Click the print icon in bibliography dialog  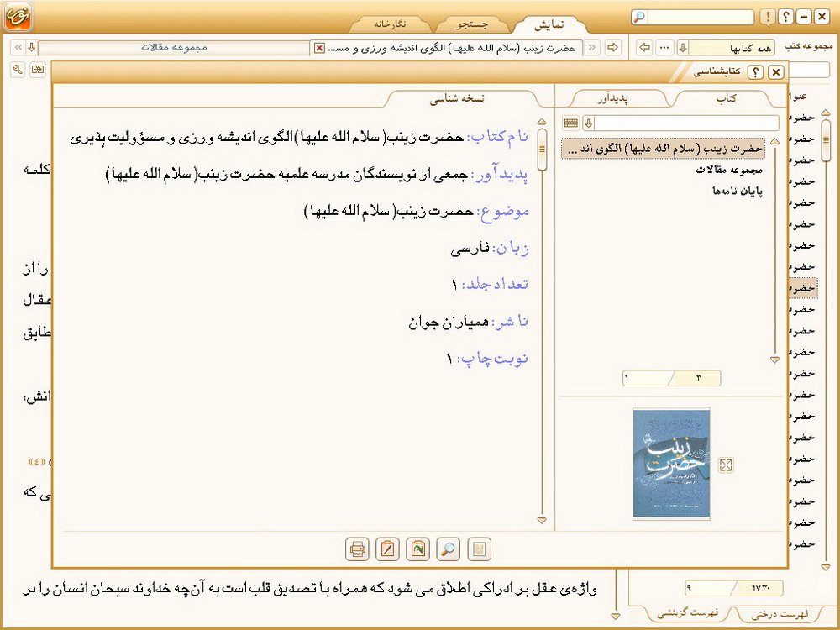pos(357,549)
